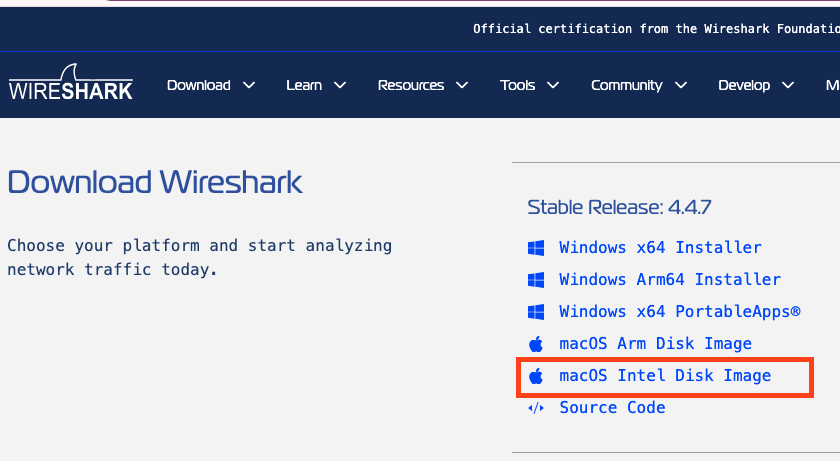The width and height of the screenshot is (840, 461).
Task: Expand the Resources menu chevron
Action: coord(462,85)
